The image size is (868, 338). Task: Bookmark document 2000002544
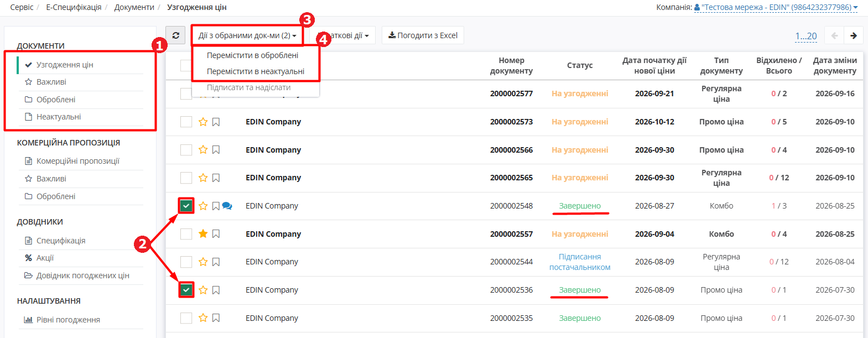[x=216, y=262]
